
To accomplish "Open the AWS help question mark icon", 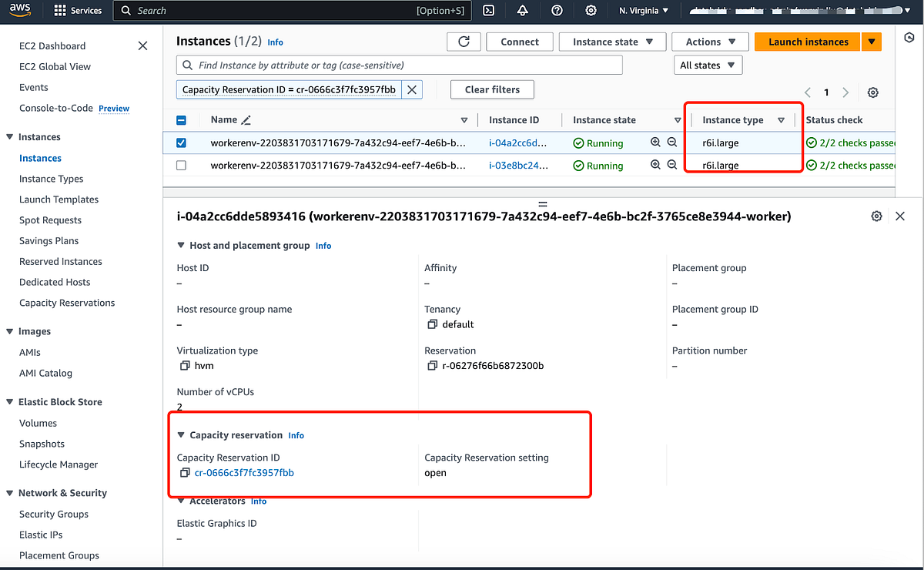I will [x=556, y=11].
